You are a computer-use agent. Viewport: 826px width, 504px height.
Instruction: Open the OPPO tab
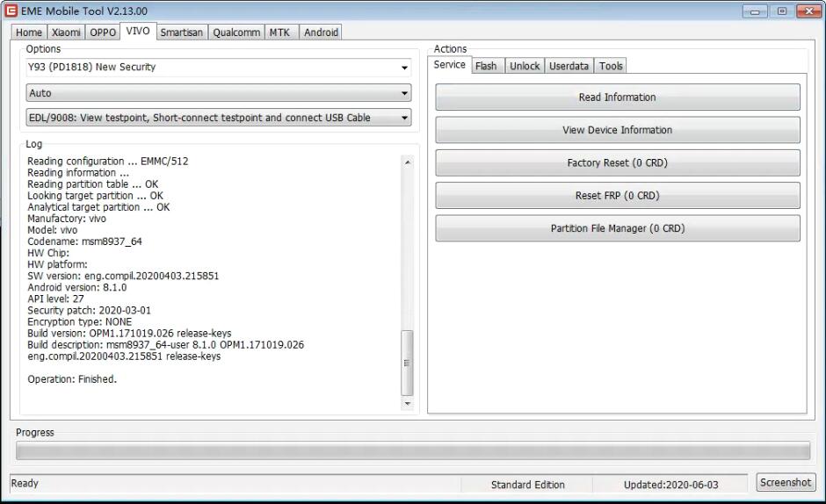tap(103, 32)
